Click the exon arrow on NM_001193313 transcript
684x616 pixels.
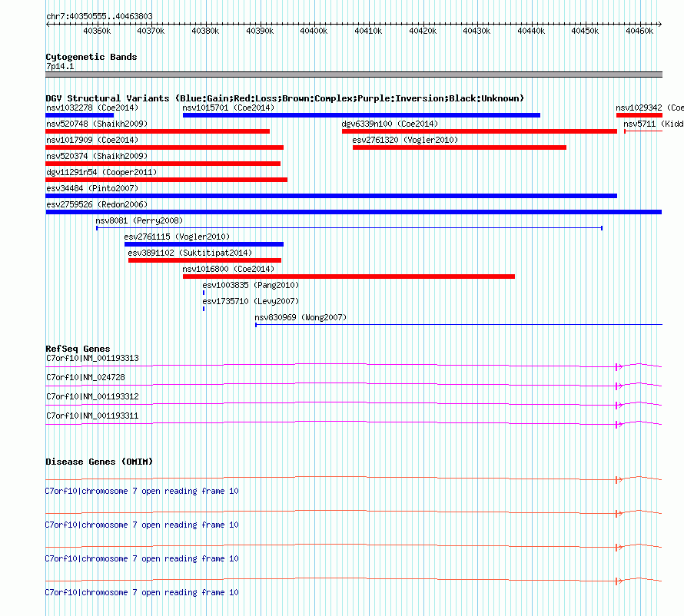(x=619, y=367)
